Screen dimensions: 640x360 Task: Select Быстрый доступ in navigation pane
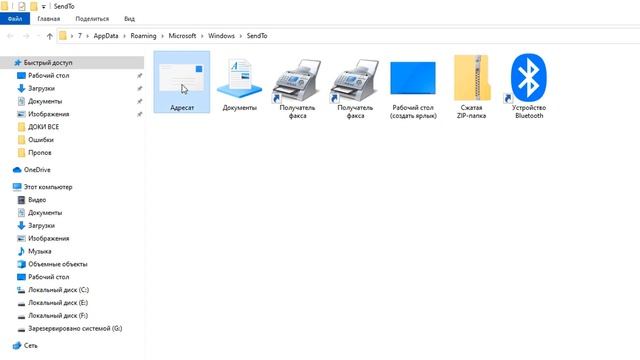(x=72, y=62)
